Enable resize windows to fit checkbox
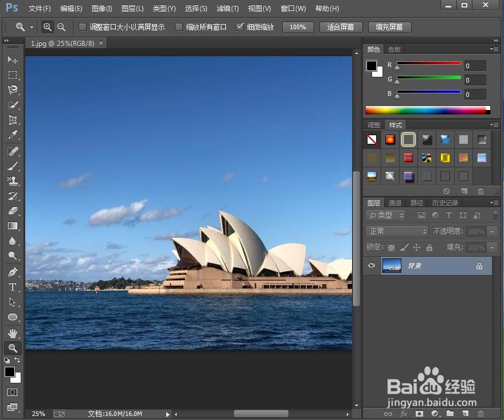Viewport: 504px width, 420px height. [x=83, y=27]
